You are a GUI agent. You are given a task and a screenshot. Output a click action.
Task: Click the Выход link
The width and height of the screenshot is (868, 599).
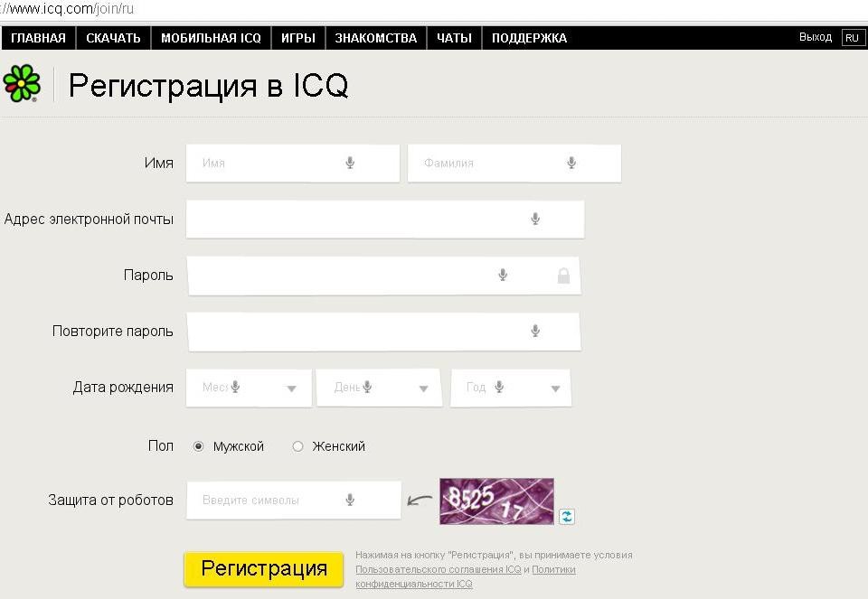point(816,37)
